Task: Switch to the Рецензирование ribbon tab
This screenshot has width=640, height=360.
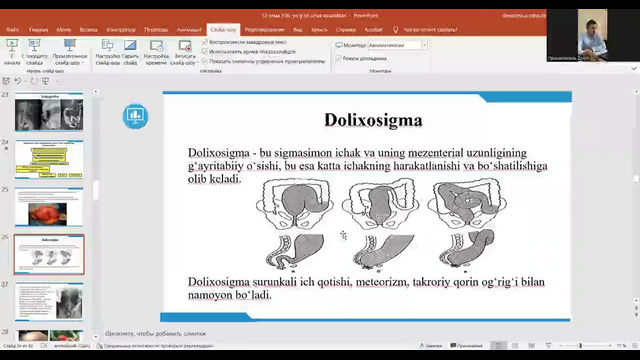Action: [264, 30]
